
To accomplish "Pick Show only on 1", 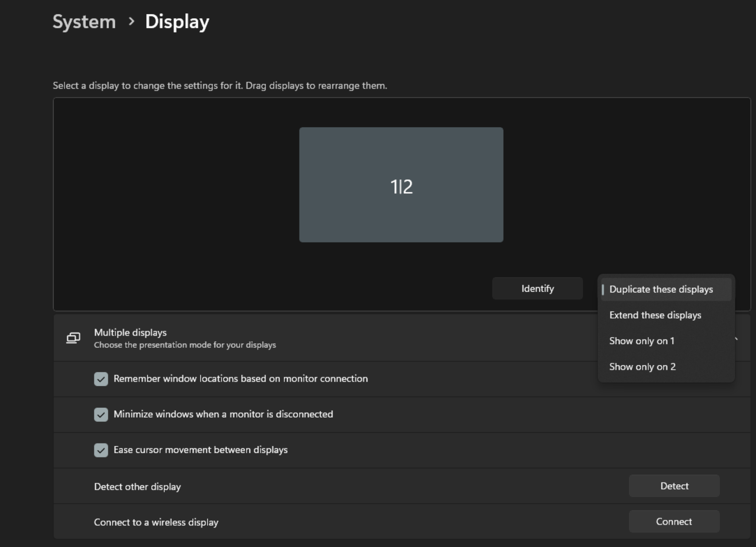I will [642, 341].
